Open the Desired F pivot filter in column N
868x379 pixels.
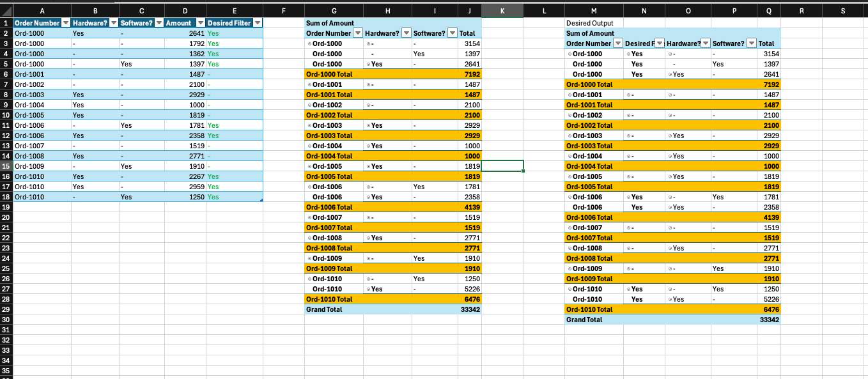[x=660, y=43]
